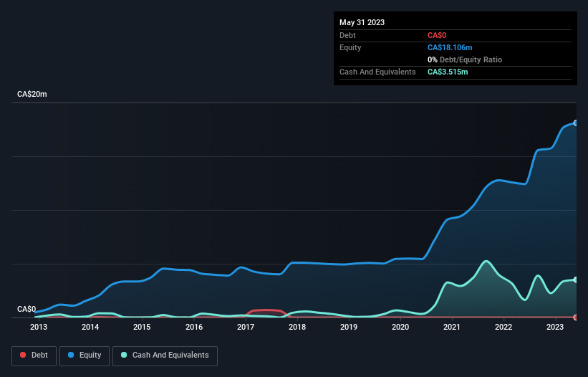Click the CA$0 y-axis label
Image resolution: width=588 pixels, height=377 pixels.
click(x=26, y=309)
